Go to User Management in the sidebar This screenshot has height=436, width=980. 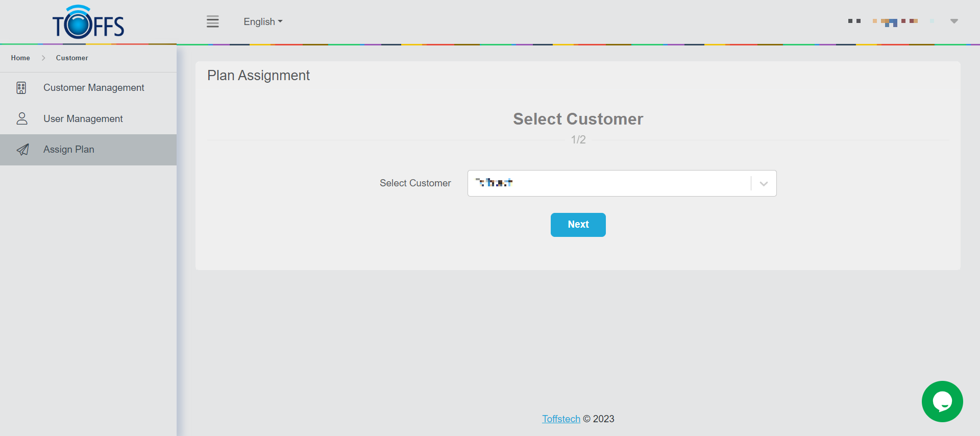coord(83,119)
